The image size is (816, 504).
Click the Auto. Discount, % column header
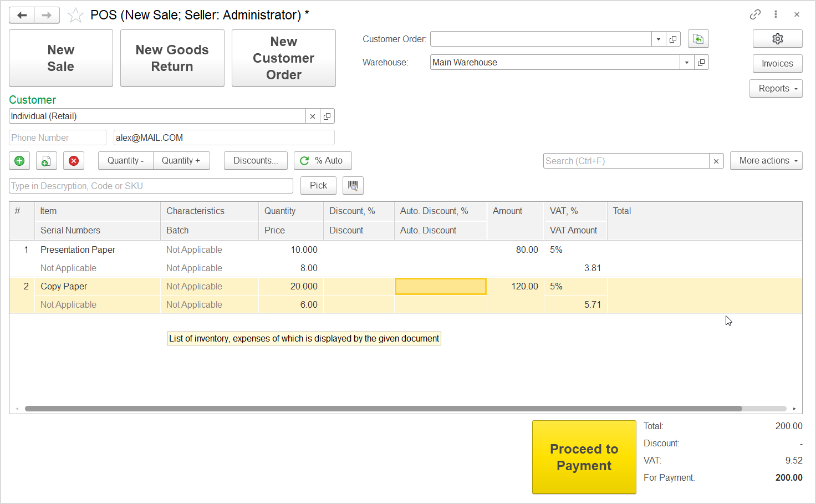[x=441, y=211]
